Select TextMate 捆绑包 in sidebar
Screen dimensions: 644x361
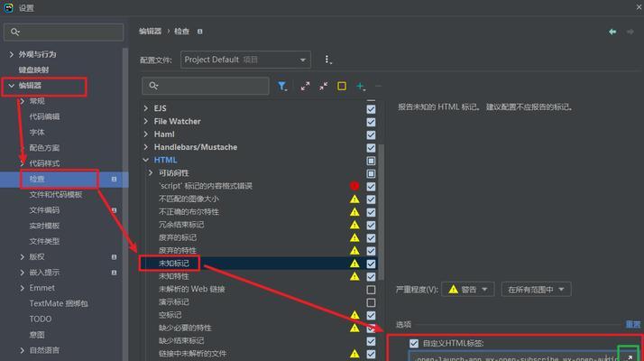[59, 303]
